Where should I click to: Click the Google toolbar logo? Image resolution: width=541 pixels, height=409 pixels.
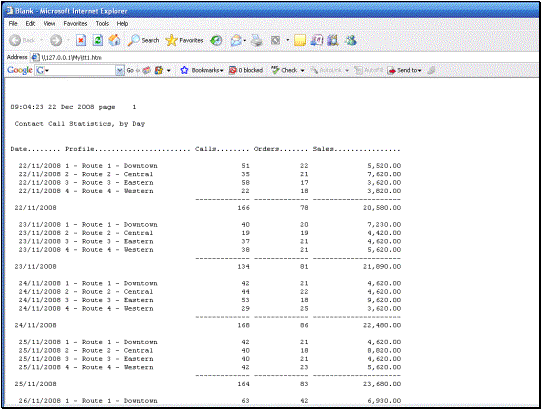pos(20,70)
